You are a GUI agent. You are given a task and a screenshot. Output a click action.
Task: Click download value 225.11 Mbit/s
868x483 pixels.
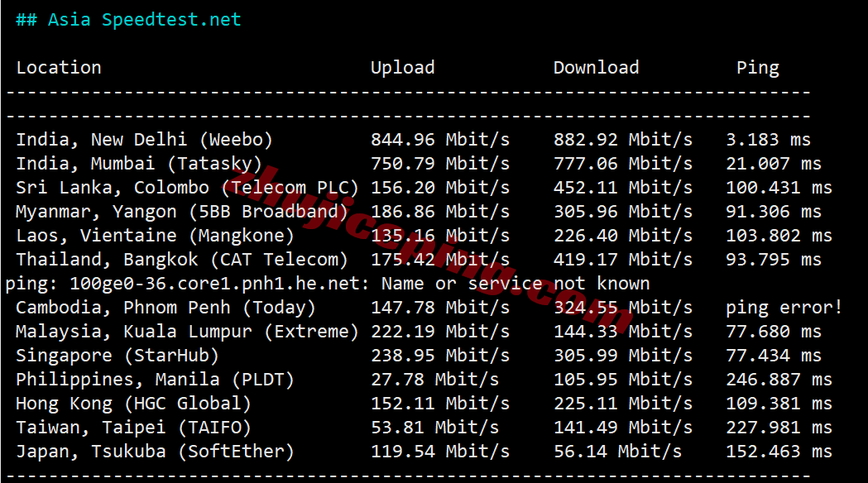click(623, 404)
